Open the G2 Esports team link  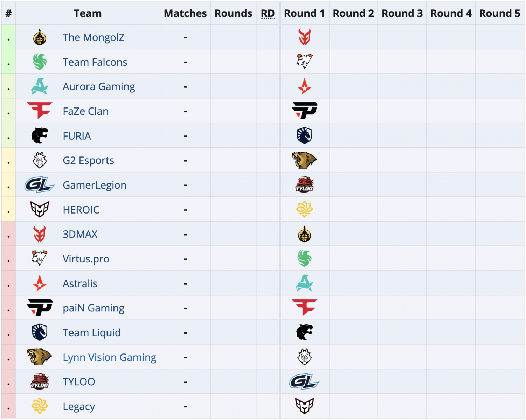click(88, 160)
